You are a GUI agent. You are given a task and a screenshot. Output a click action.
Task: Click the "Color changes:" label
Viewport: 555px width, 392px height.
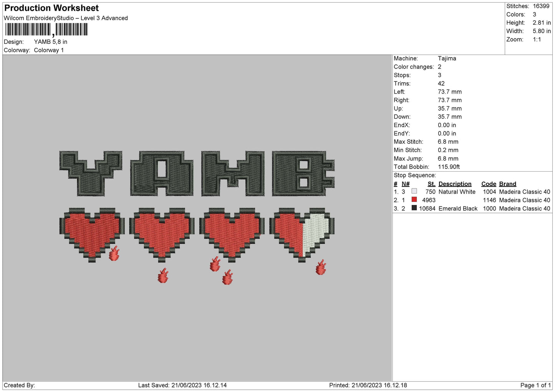(x=414, y=67)
